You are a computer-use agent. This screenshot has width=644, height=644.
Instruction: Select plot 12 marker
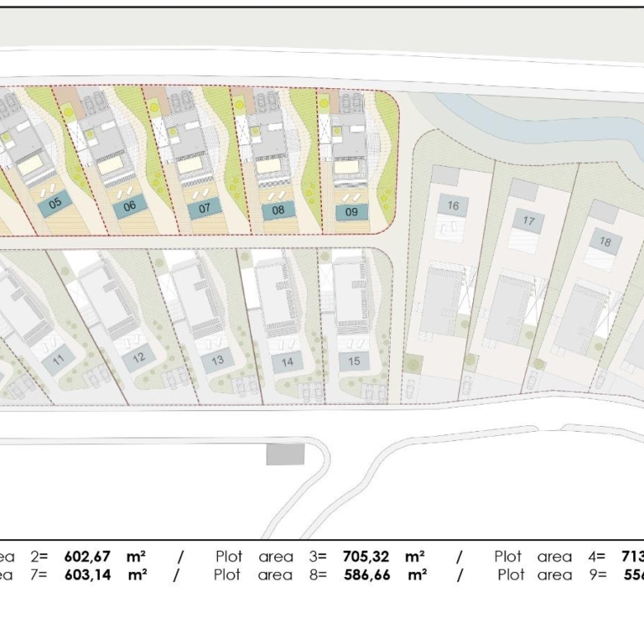(139, 358)
